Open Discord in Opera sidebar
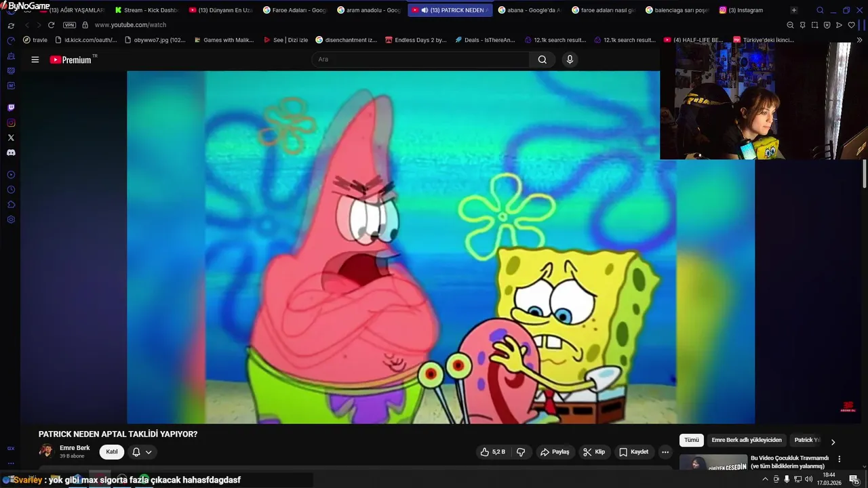The image size is (868, 488). (x=11, y=152)
